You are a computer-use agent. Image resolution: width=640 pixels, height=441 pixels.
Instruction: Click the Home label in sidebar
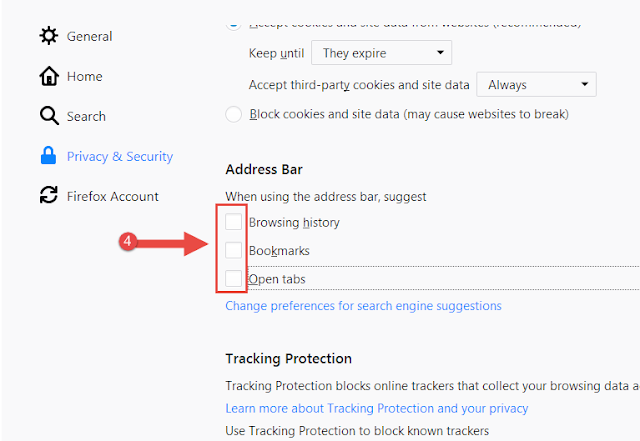[84, 76]
